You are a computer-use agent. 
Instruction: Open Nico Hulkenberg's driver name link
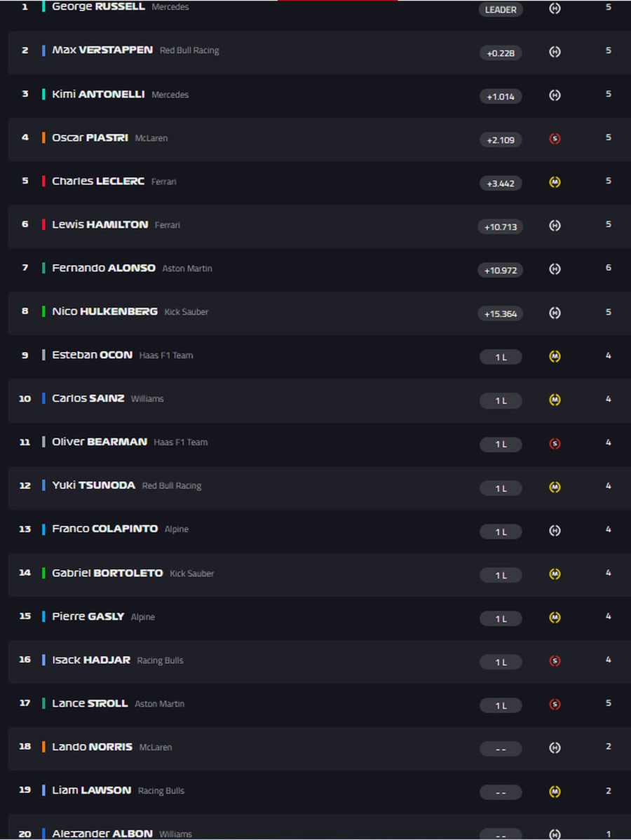pyautogui.click(x=104, y=311)
